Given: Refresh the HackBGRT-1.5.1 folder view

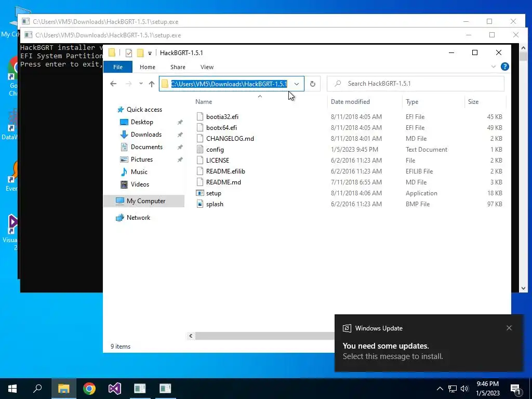Looking at the screenshot, I should pos(312,84).
